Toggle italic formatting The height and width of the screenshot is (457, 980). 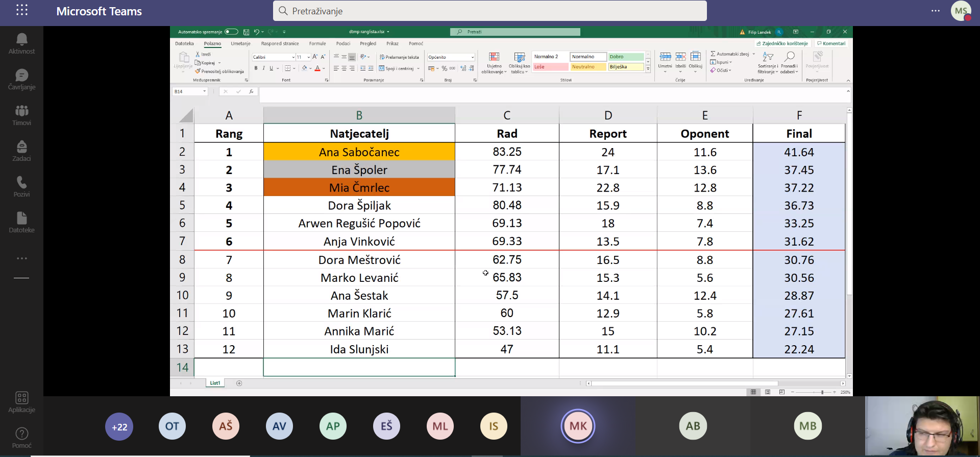tap(263, 68)
